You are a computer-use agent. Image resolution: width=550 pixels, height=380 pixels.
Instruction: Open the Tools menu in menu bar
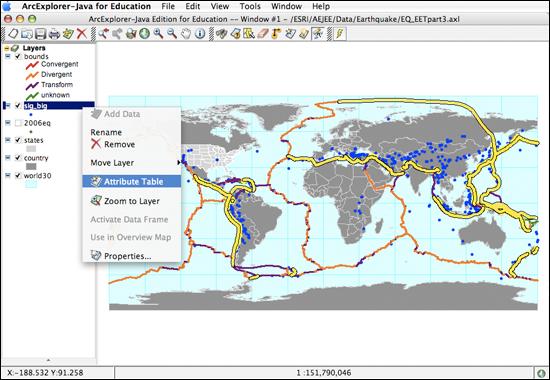click(250, 6)
